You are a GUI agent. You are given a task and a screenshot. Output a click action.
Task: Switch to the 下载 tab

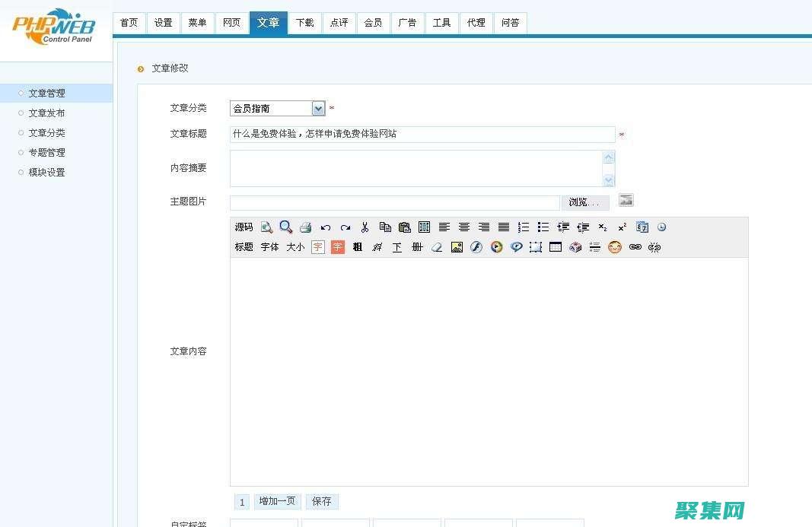[304, 23]
